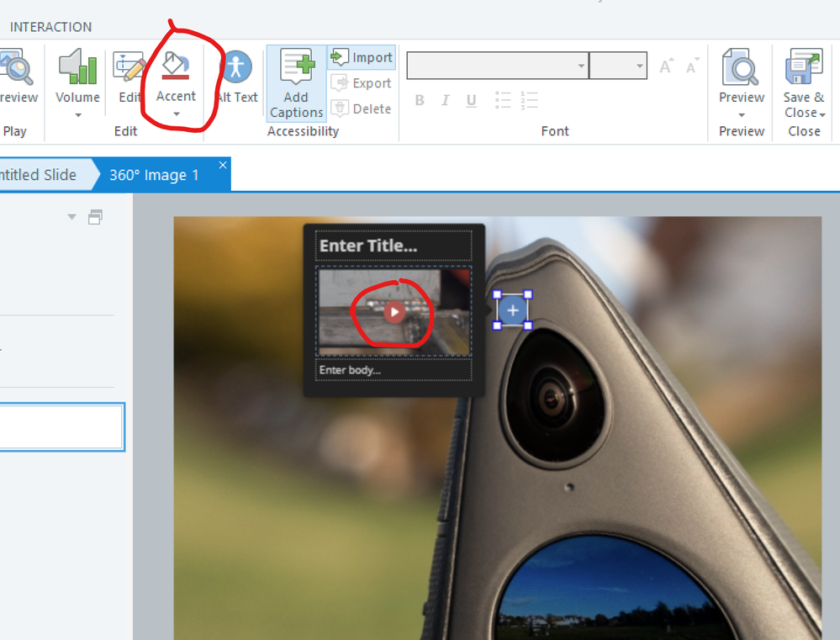
Task: Play the video in the marker tooltip
Action: [394, 311]
